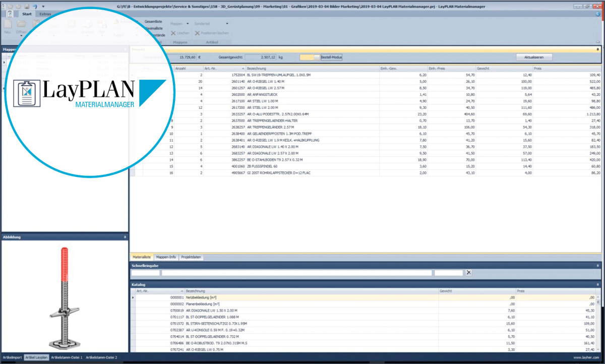
Task: Pin the Abbildung panel
Action: tap(125, 236)
